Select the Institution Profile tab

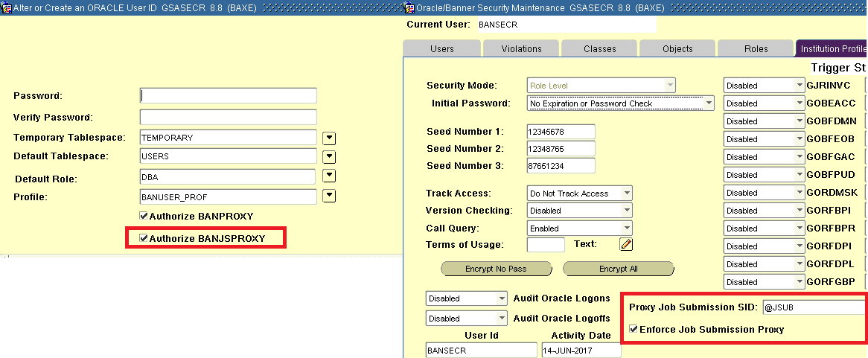[832, 48]
